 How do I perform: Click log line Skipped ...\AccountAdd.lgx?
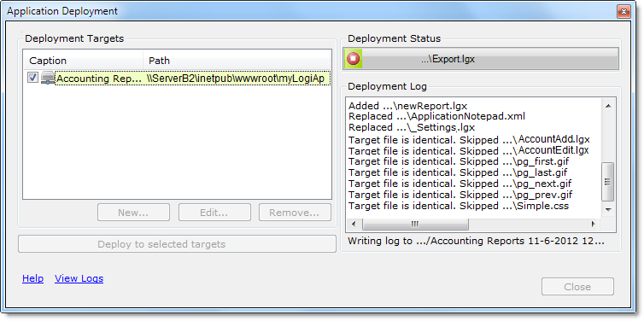[469, 139]
